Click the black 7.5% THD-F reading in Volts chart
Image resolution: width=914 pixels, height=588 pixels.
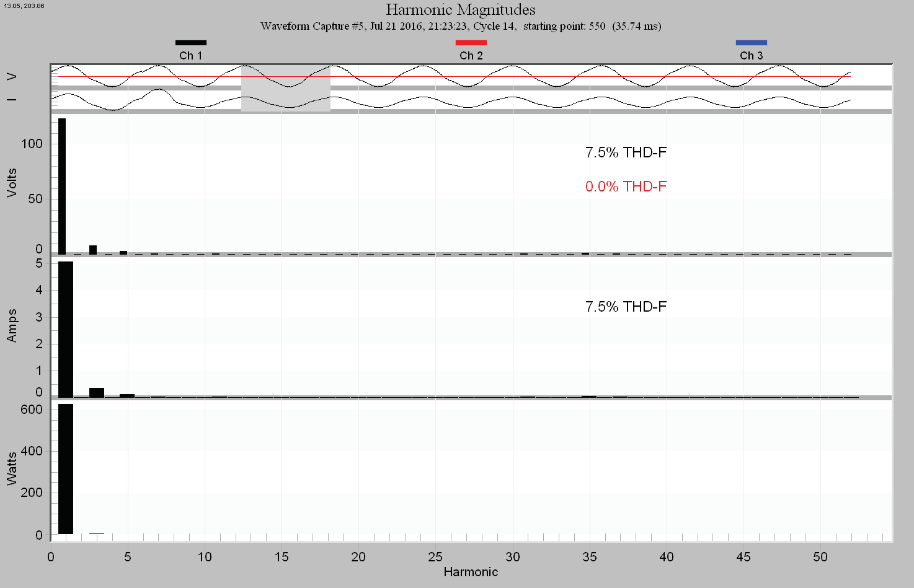626,152
